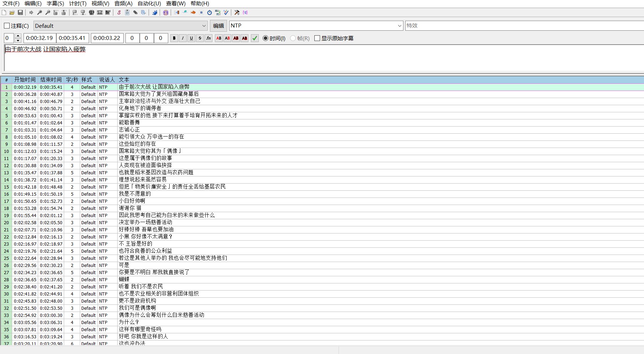
Task: Open the 自动化(U) menu
Action: point(149,4)
